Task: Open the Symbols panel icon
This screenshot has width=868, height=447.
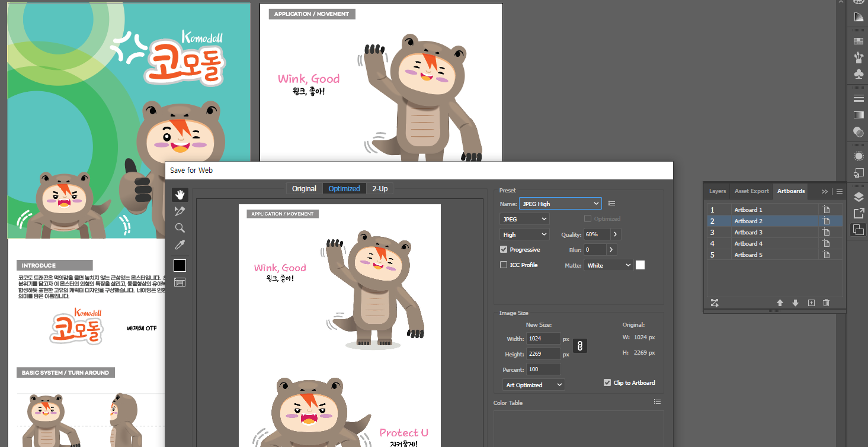Action: point(858,74)
